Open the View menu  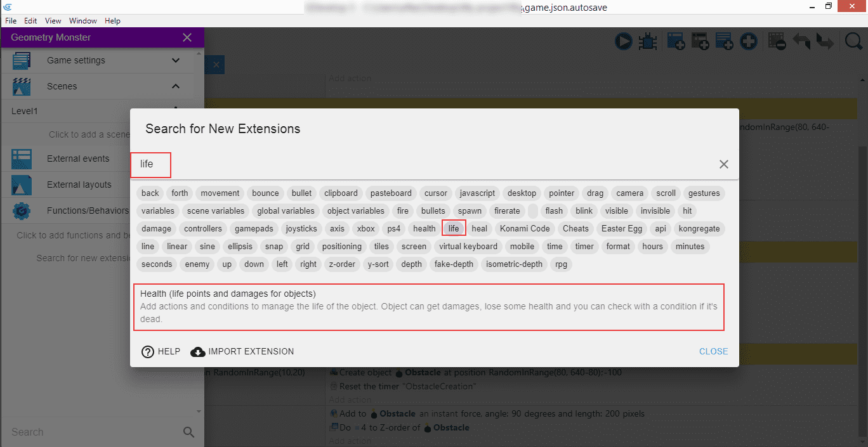click(x=53, y=21)
